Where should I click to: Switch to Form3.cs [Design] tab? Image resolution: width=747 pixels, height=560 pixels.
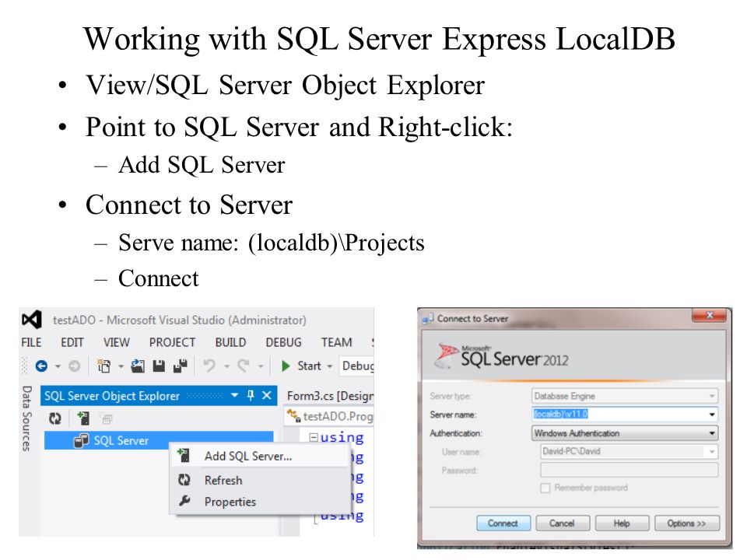click(330, 396)
